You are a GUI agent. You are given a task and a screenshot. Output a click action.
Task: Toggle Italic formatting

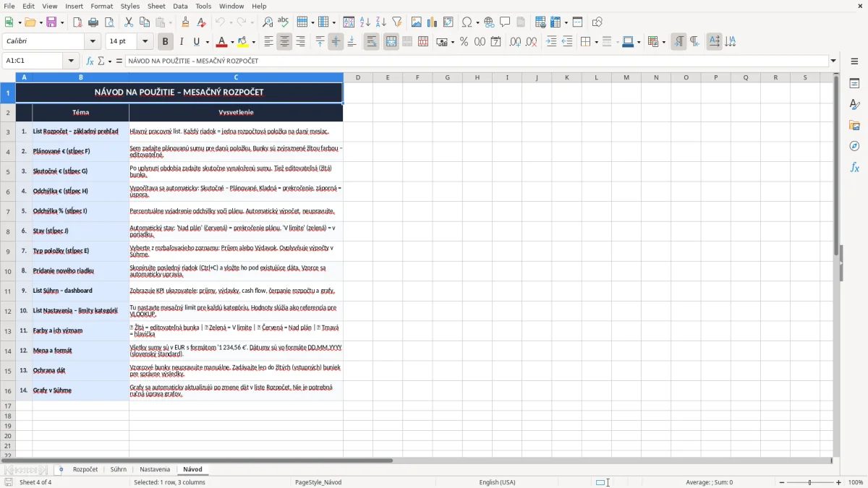coord(181,42)
